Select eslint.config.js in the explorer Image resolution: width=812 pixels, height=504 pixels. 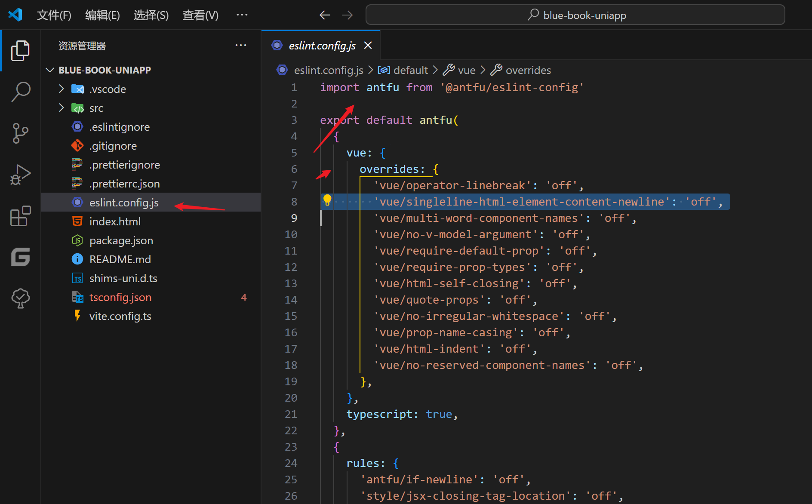click(x=151, y=203)
